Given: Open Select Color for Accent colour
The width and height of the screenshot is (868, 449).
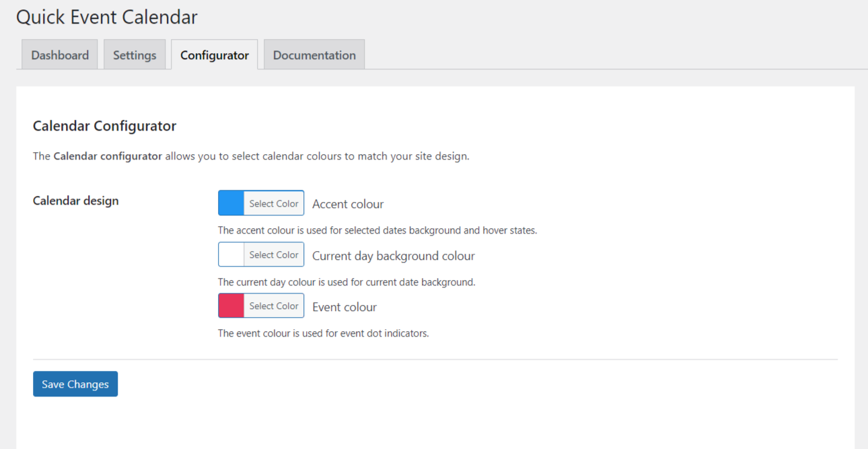Looking at the screenshot, I should [x=274, y=203].
